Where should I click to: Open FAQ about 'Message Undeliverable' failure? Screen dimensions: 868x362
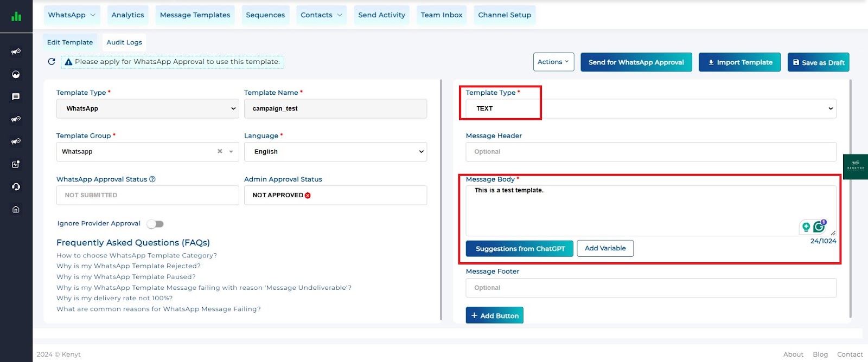point(204,288)
